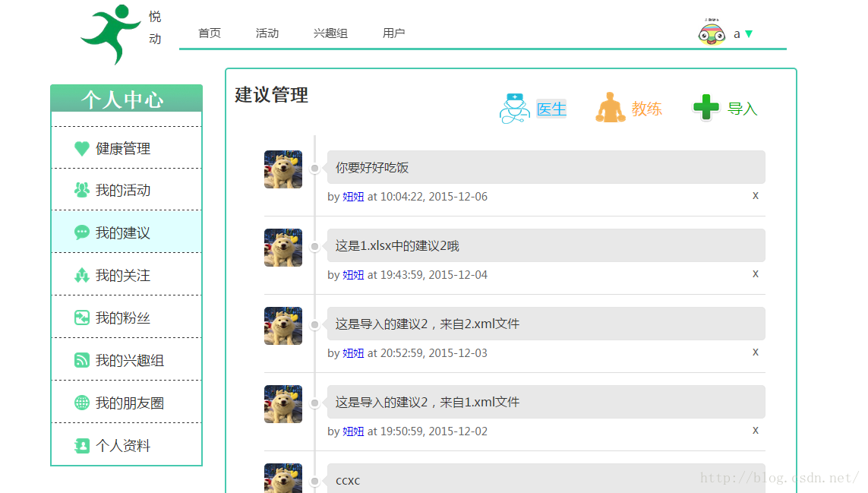Click the timeline dot beside 你要好好吃饭
This screenshot has width=868, height=493.
coord(314,169)
